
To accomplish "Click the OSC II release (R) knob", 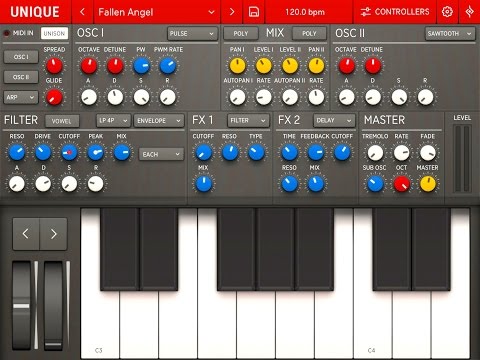I will point(425,97).
